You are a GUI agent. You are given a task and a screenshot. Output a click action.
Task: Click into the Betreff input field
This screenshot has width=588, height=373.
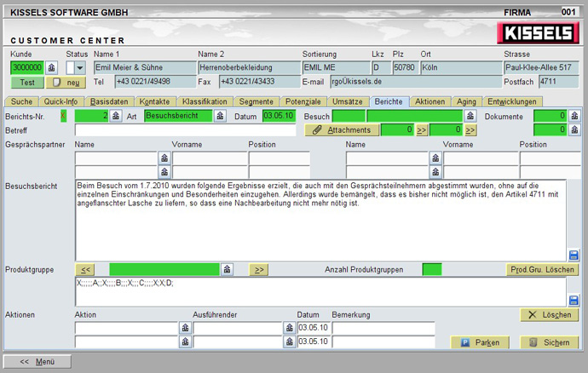(185, 130)
